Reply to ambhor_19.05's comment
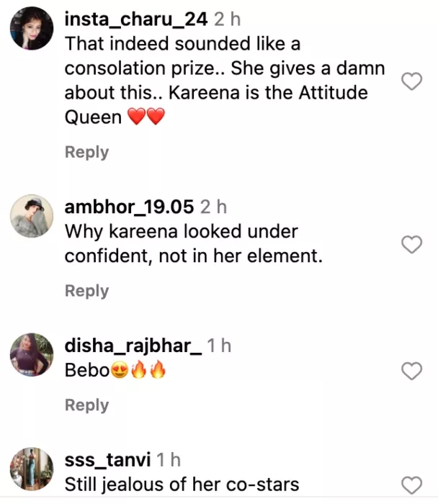The width and height of the screenshot is (438, 504). point(86,291)
